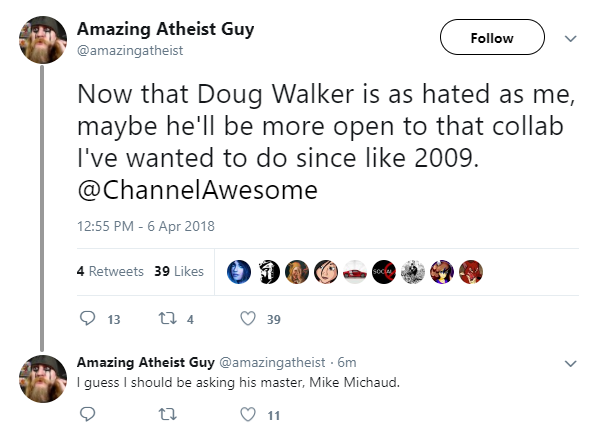Screen dimensions: 609x430
Task: Open the @amazingatheist handle in the reply
Action: 272,362
